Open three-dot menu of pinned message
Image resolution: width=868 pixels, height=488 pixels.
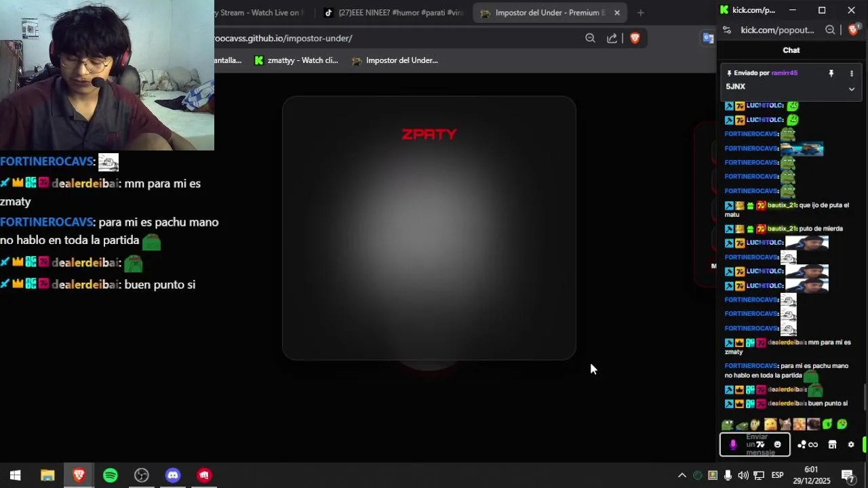[x=852, y=73]
